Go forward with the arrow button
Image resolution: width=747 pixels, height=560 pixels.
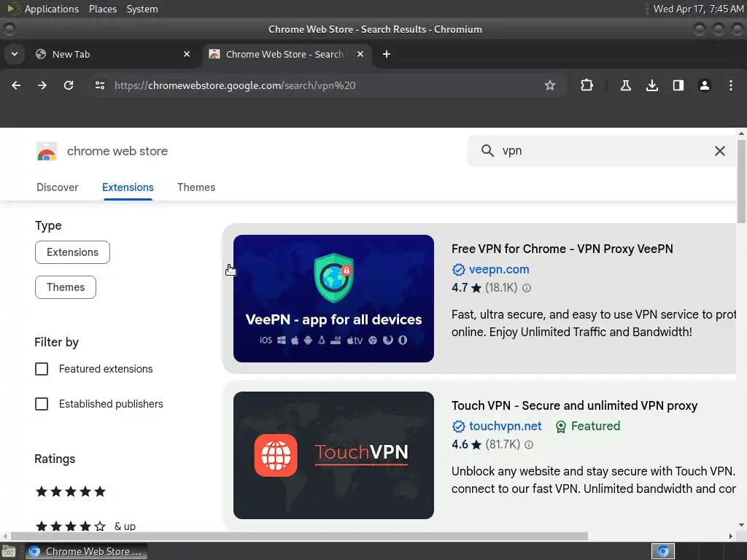[42, 85]
